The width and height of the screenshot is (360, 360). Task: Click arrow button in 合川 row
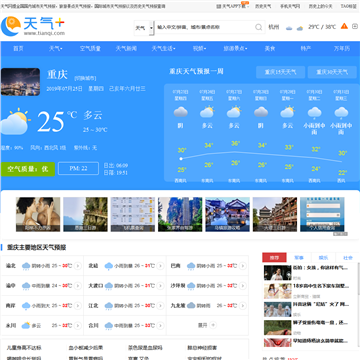click(160, 325)
